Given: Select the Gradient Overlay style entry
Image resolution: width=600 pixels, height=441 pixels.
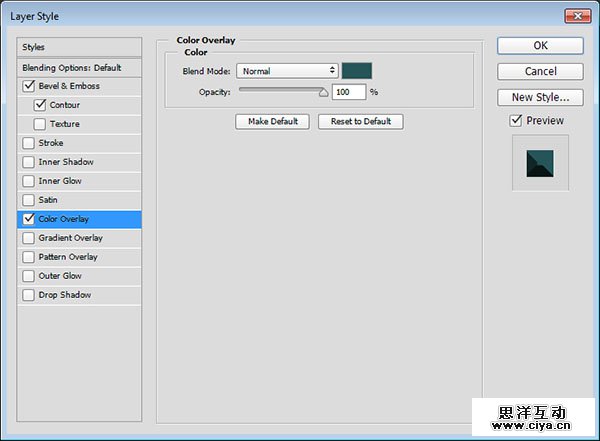Looking at the screenshot, I should click(71, 238).
